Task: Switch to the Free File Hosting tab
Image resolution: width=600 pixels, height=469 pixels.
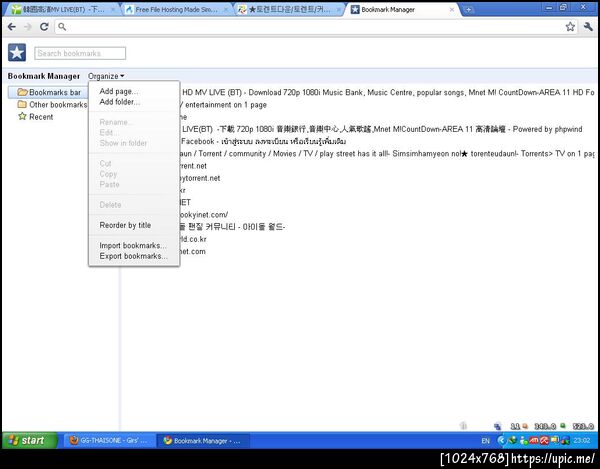Action: point(176,10)
